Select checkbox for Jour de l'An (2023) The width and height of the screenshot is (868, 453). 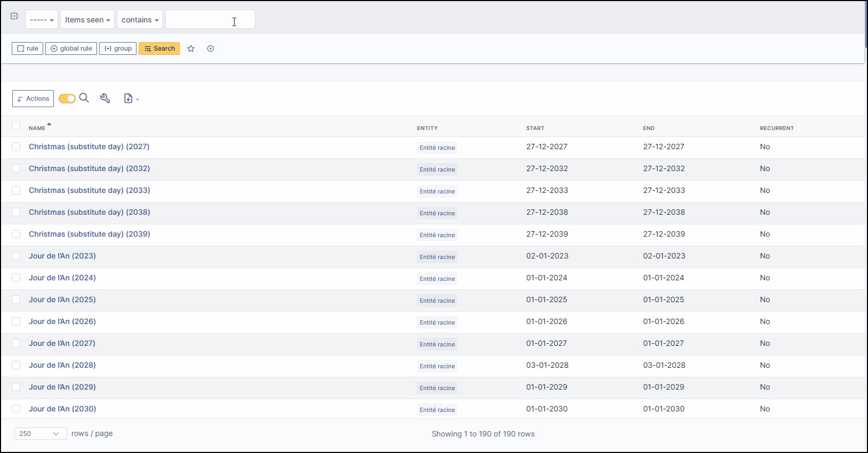(16, 256)
